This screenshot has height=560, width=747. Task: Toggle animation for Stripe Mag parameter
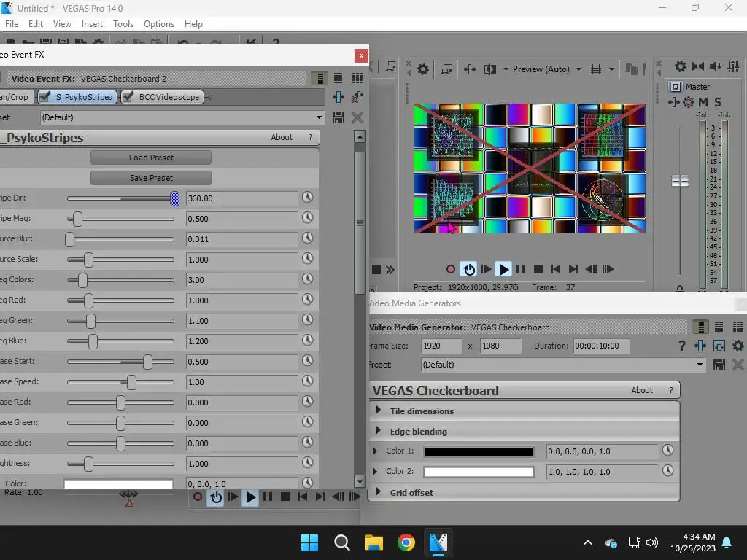pyautogui.click(x=308, y=217)
